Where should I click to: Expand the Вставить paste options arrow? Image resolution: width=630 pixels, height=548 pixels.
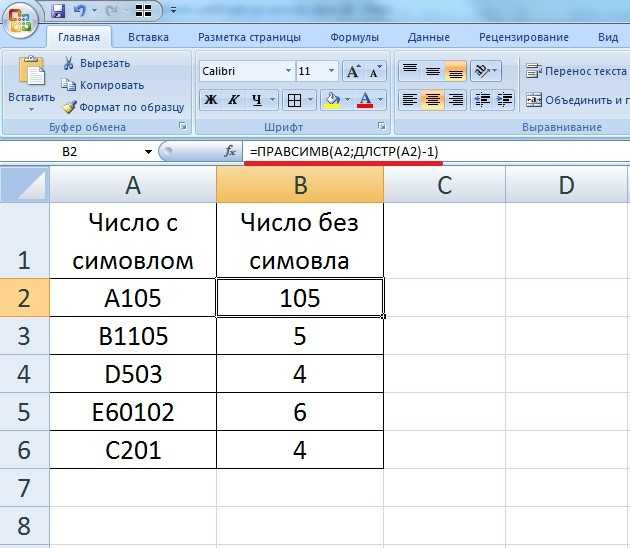[31, 109]
